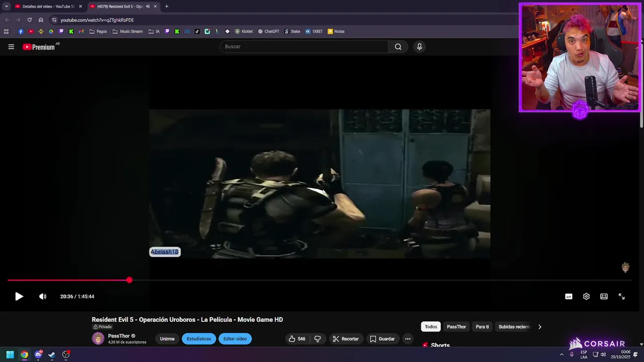Open the YouTube guide hamburger menu

tap(11, 47)
